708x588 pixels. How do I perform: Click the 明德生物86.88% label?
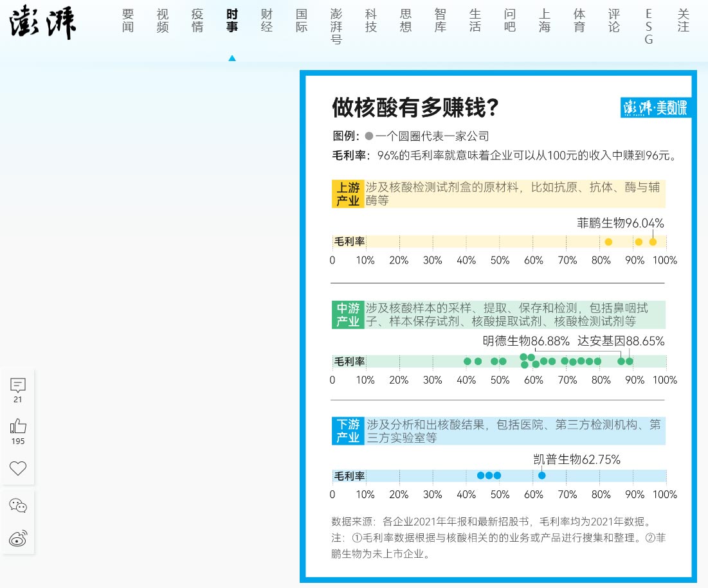tap(526, 341)
